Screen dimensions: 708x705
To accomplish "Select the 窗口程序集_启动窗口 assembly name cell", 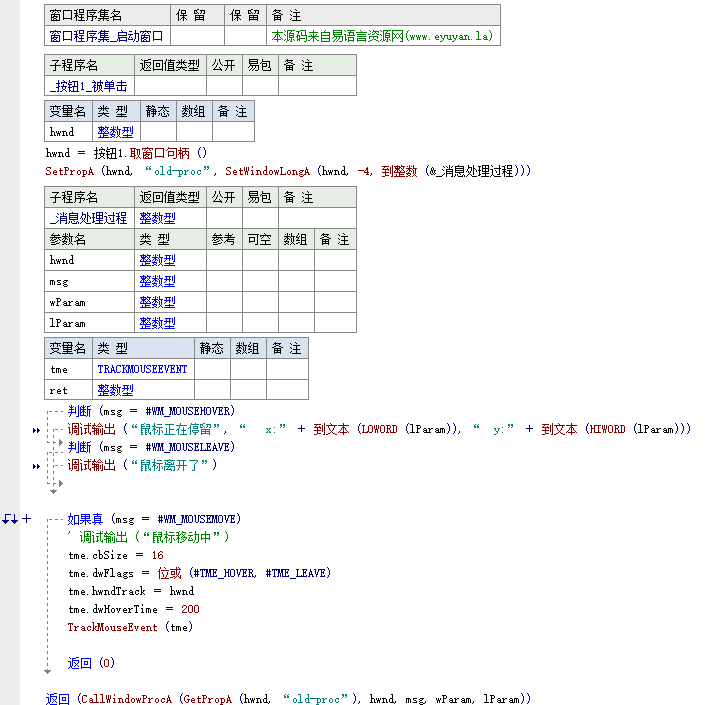I will [x=107, y=36].
